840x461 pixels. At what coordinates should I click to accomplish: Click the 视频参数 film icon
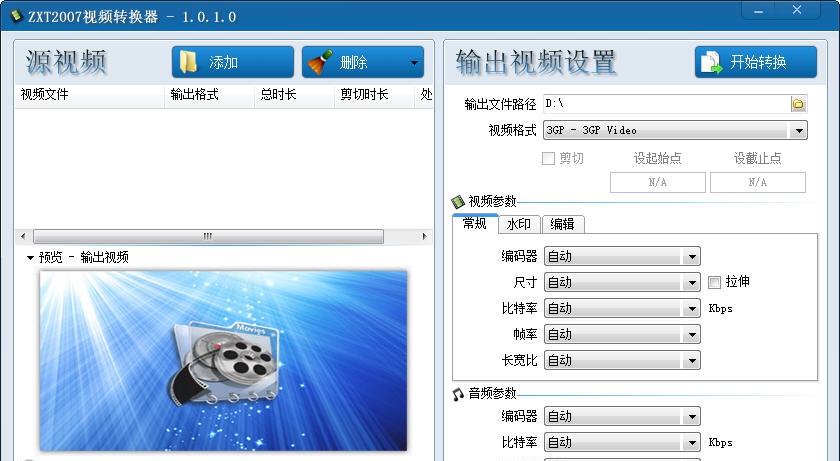point(458,202)
